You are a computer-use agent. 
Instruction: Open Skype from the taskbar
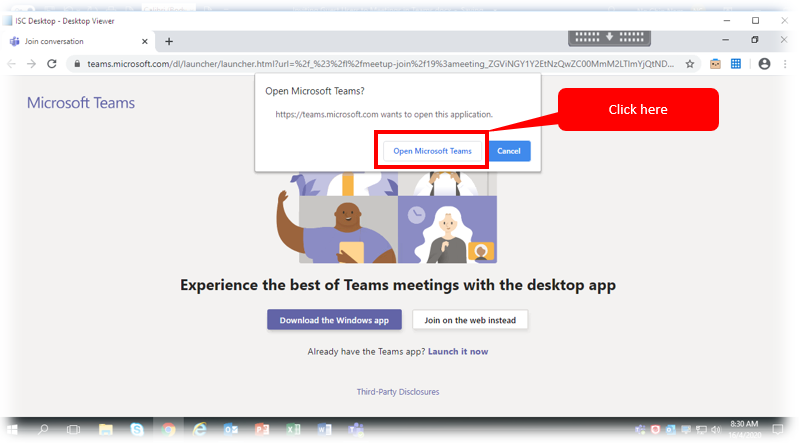[137, 429]
